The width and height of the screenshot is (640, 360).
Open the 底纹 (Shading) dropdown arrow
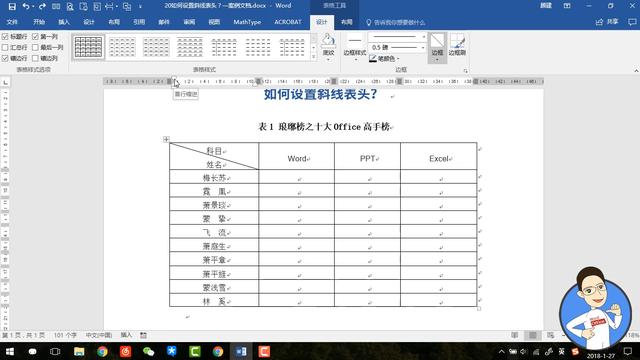tap(328, 60)
